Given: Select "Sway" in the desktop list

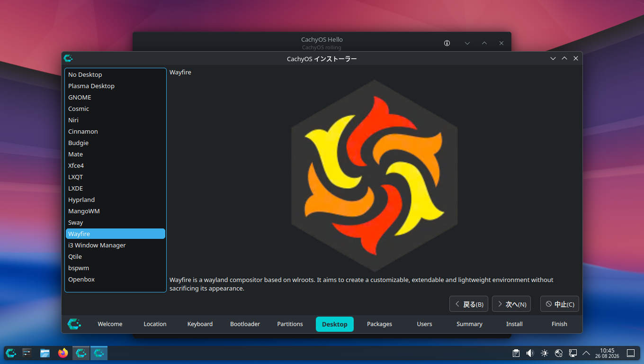Looking at the screenshot, I should (x=116, y=222).
